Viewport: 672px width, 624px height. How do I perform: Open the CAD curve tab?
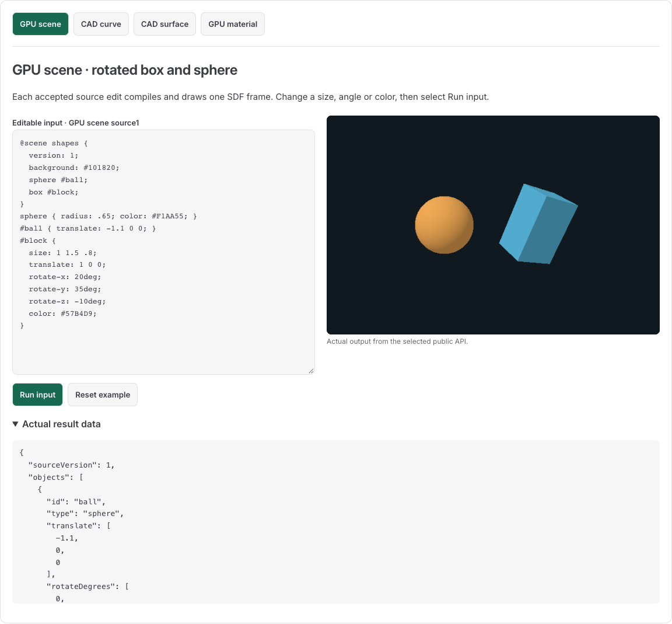101,24
